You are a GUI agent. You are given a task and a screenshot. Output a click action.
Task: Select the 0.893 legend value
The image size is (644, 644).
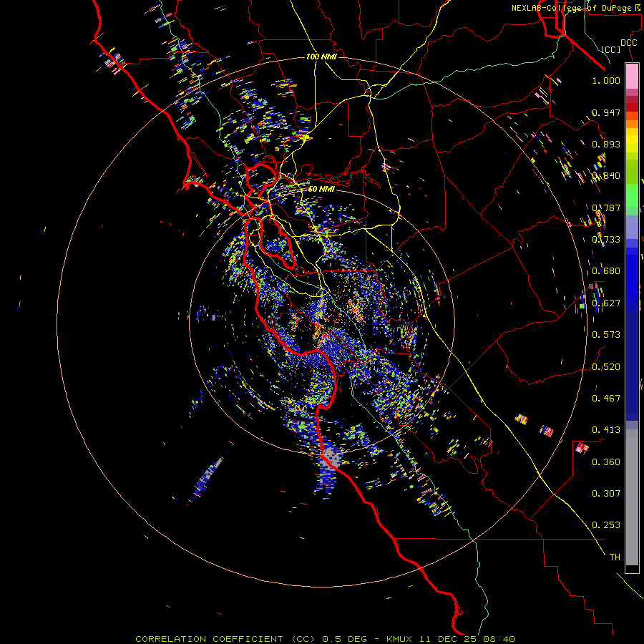click(x=606, y=144)
